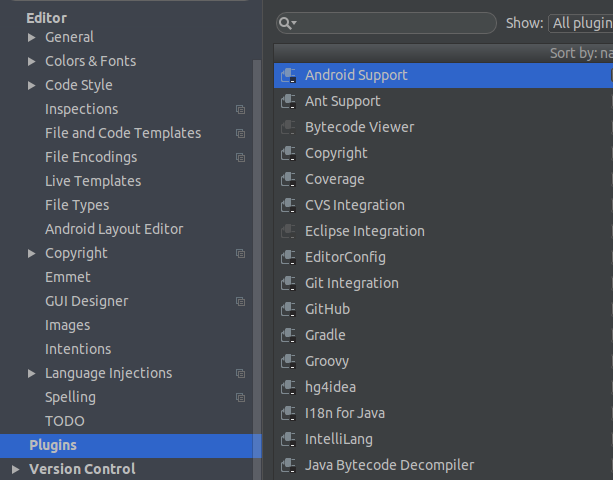Open GUI Designer settings
This screenshot has width=613, height=480.
coord(86,301)
